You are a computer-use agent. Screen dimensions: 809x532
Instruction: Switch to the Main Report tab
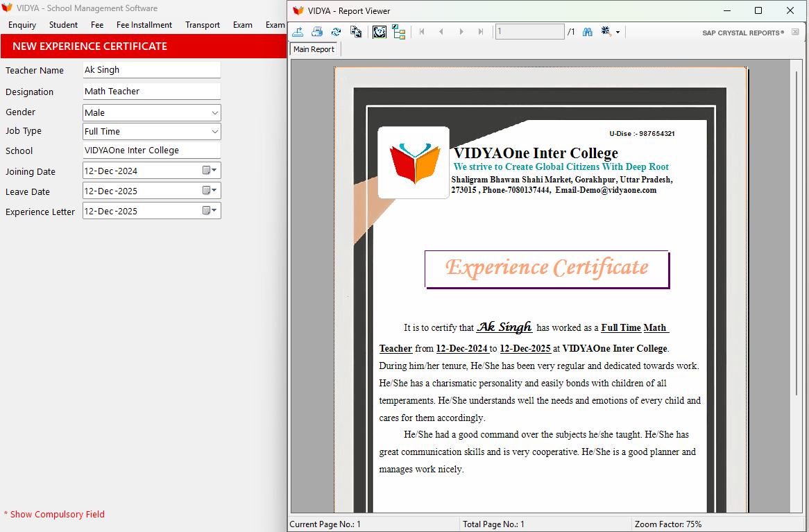click(314, 49)
